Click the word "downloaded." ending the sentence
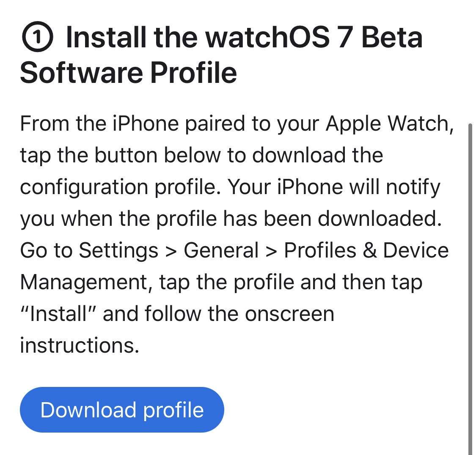476x455 pixels. click(380, 219)
